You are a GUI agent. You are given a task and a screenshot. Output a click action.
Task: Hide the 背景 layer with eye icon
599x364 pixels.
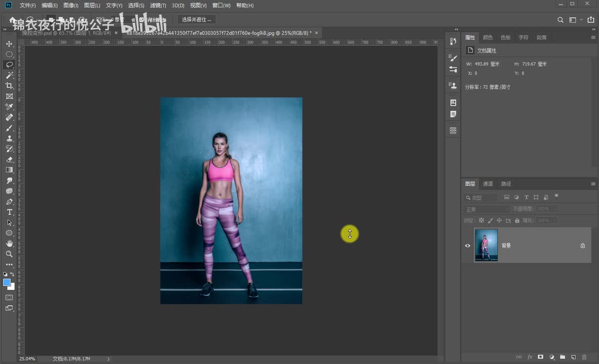[467, 246]
